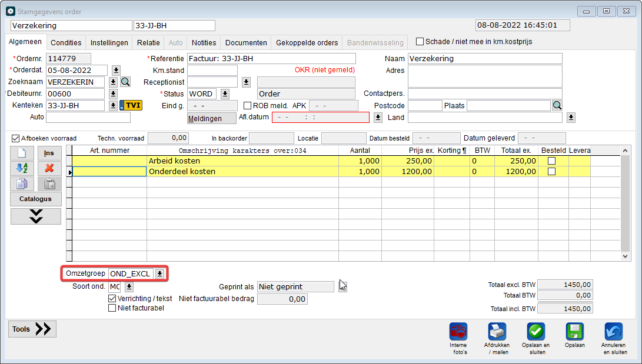Open Gekoppelde orders tab
The image size is (642, 364).
[x=307, y=42]
